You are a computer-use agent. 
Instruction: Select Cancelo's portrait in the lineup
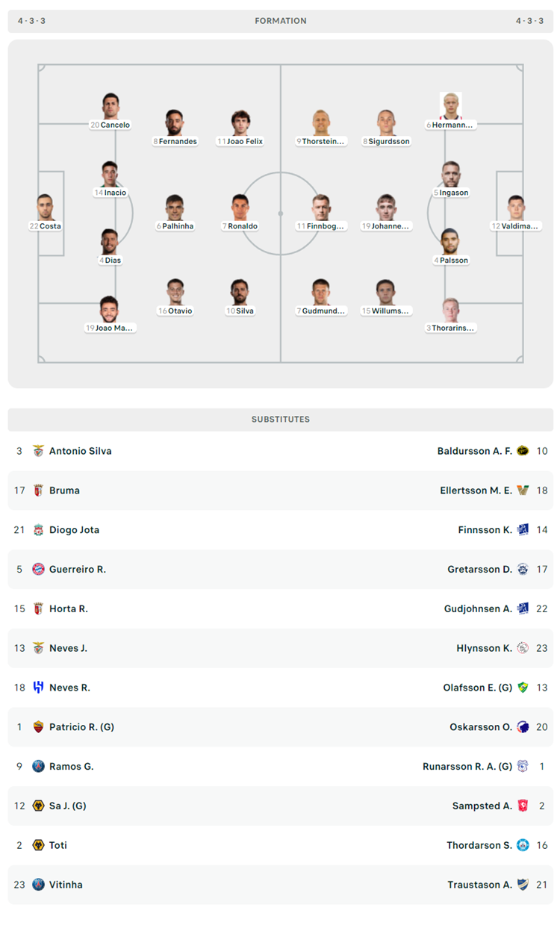111,105
